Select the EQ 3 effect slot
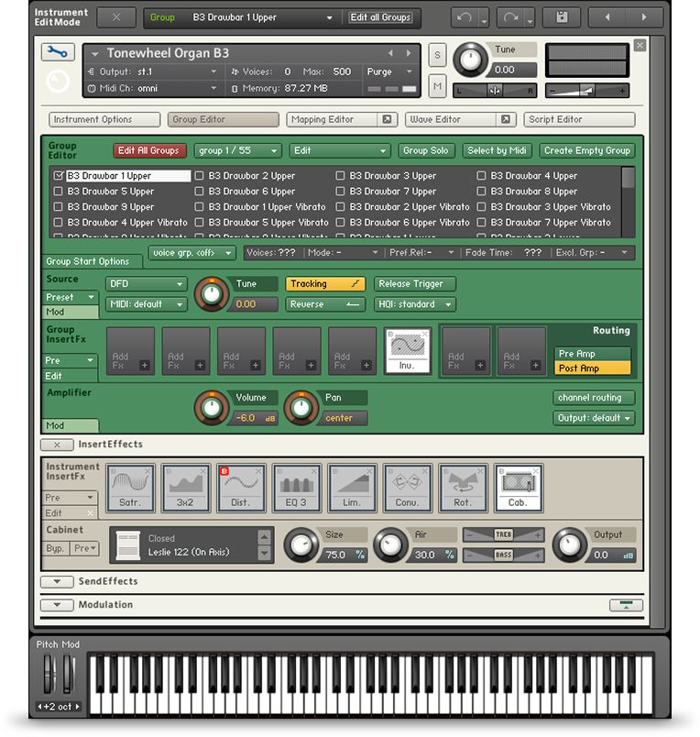Image resolution: width=700 pixels, height=737 pixels. [x=296, y=487]
